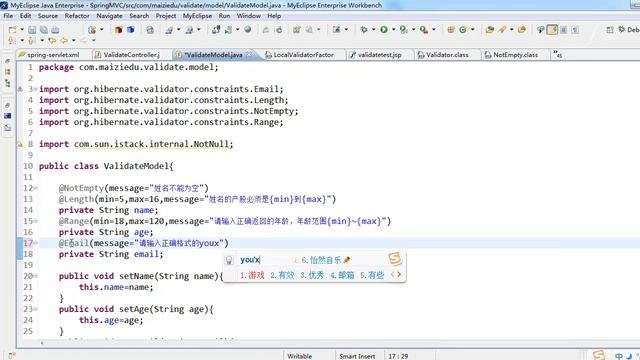Click the Open Perspective icon

point(610,30)
